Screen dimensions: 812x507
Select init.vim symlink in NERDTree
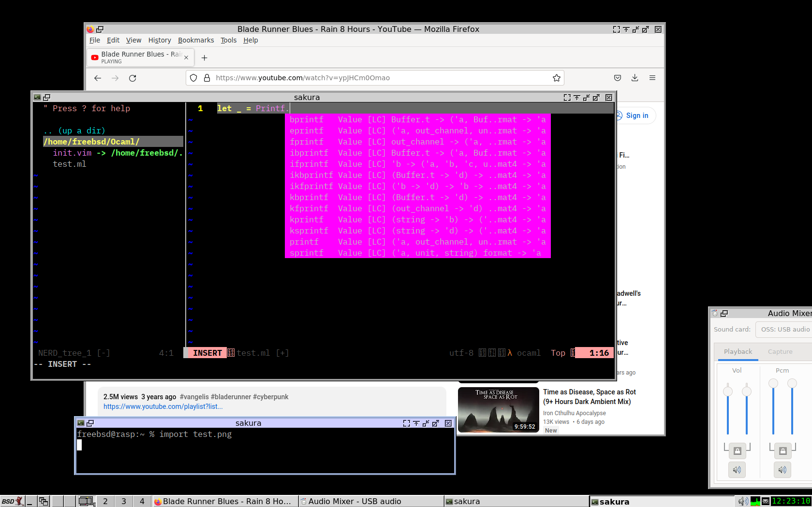(x=72, y=153)
